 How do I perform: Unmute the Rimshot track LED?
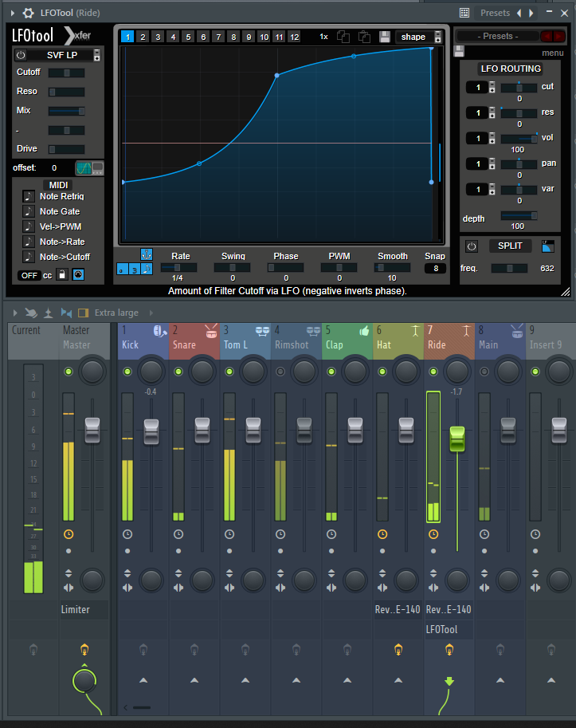(x=280, y=372)
